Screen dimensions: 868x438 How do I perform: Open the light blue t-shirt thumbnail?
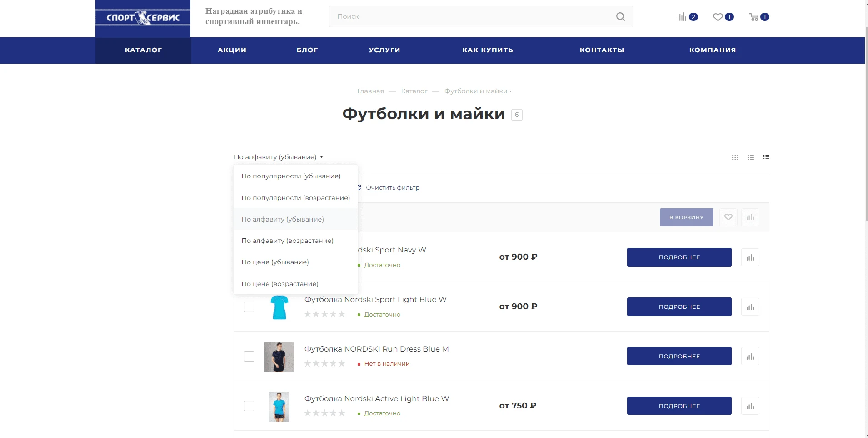click(279, 307)
